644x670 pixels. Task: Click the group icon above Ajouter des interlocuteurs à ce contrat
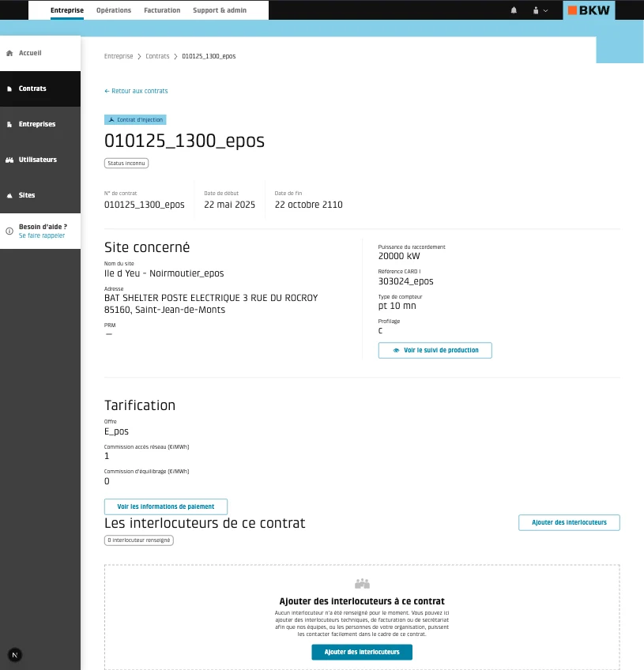click(x=362, y=583)
